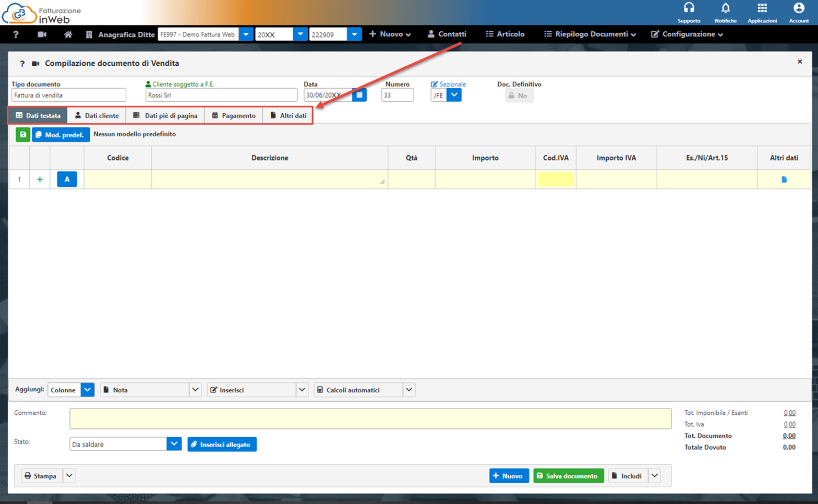The height and width of the screenshot is (504, 818).
Task: Expand the Calcoli automatici dropdown
Action: [409, 390]
